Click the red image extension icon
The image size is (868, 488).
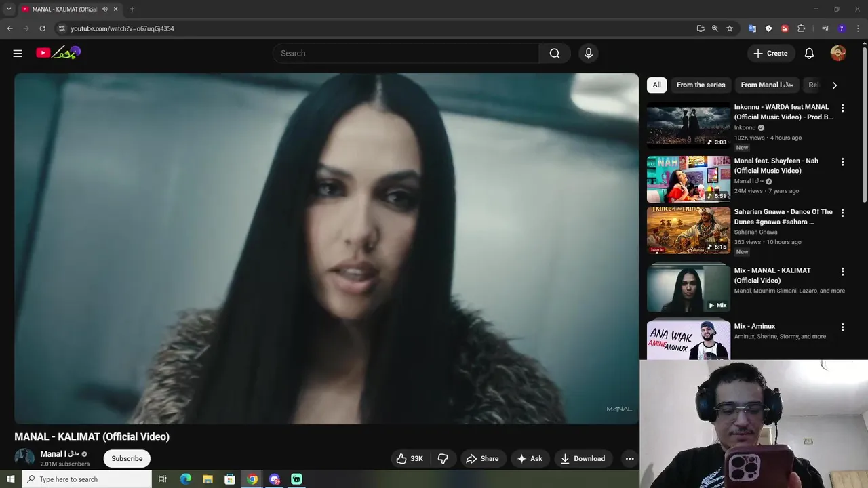point(785,28)
